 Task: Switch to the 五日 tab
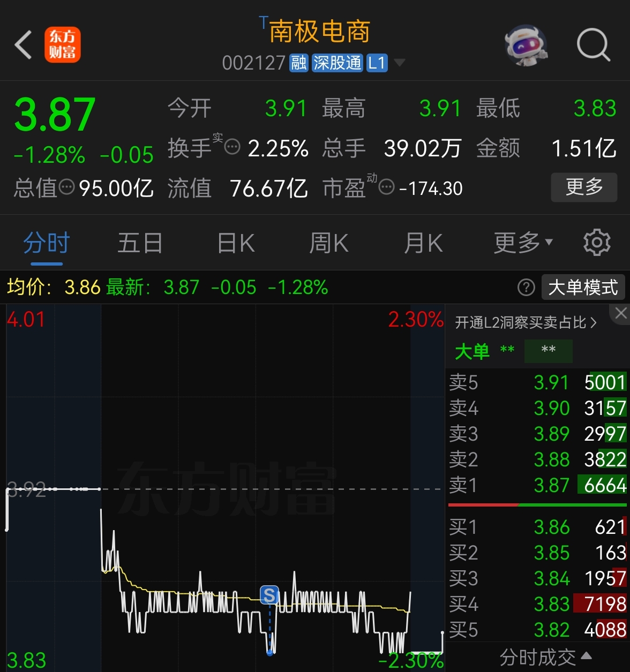coord(140,243)
